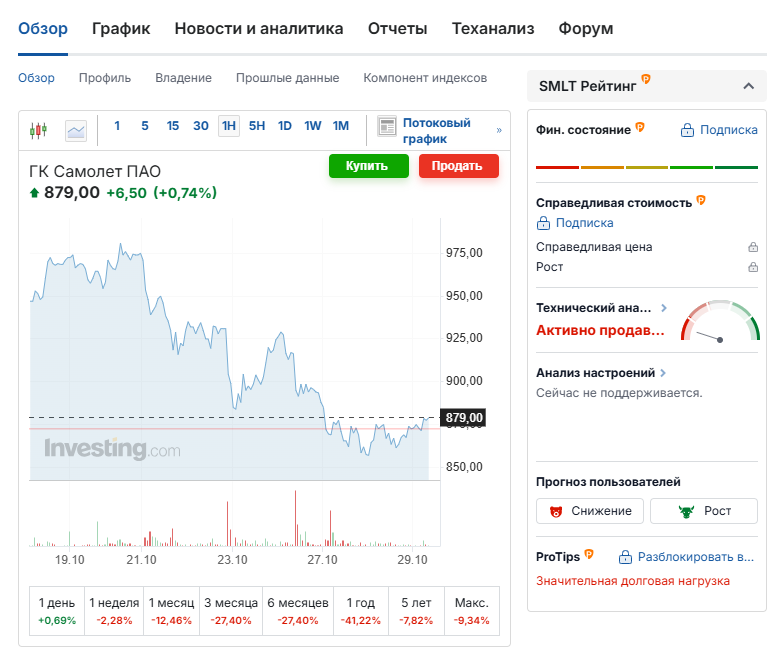Click the lock icon next to Справедливая цена
Image resolution: width=776 pixels, height=650 pixels.
(x=753, y=247)
